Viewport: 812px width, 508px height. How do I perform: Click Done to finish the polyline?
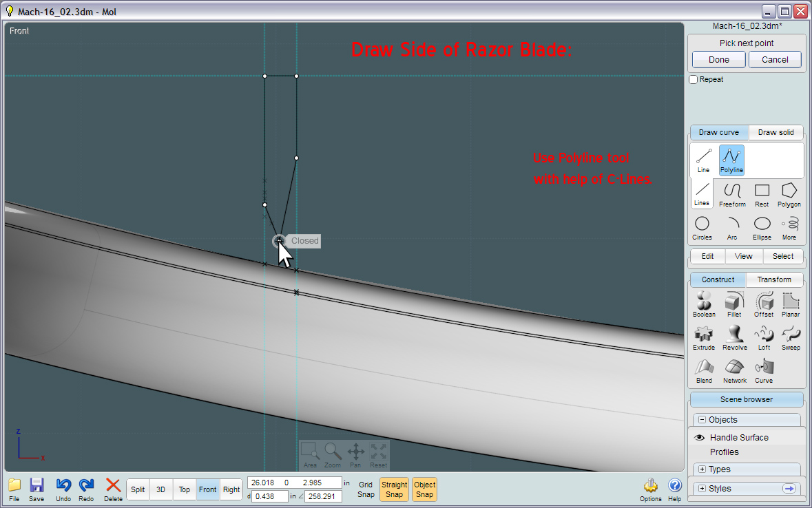pos(719,60)
